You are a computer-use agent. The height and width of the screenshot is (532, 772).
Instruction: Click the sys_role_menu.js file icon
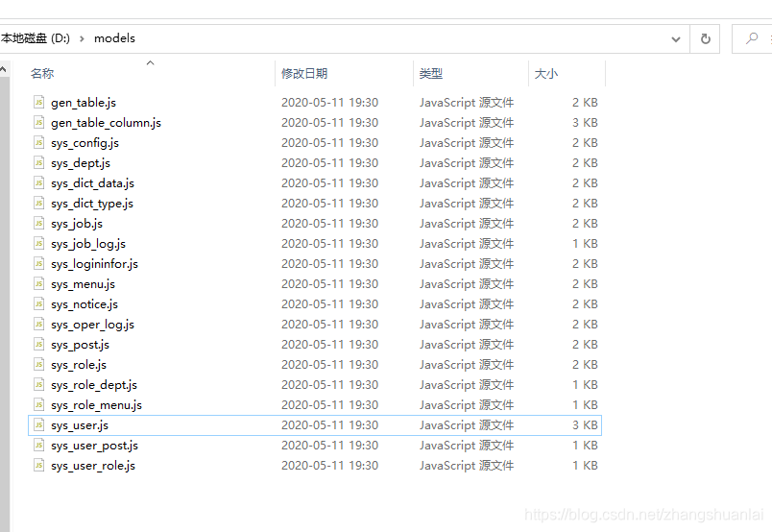(x=39, y=405)
